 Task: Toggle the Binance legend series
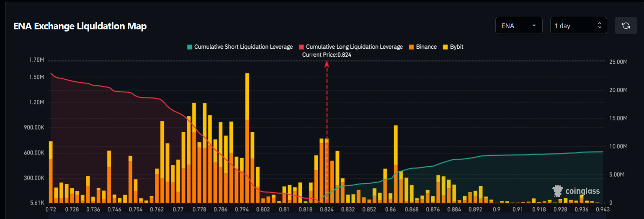[x=422, y=47]
